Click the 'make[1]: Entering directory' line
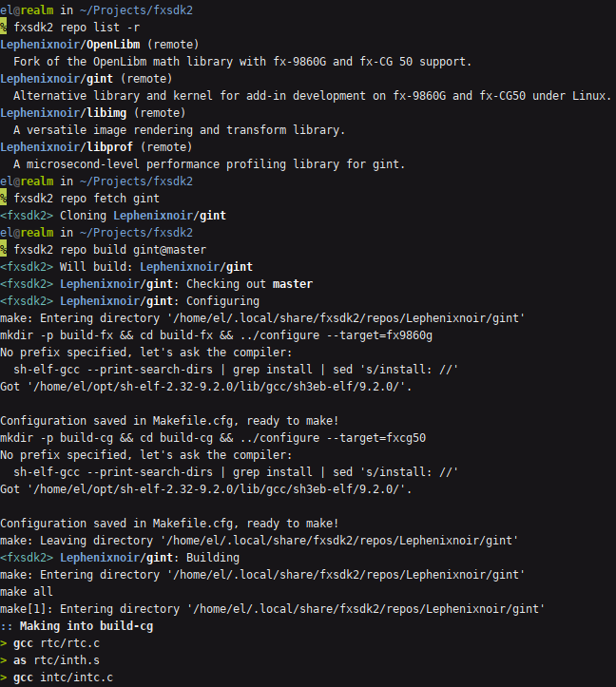This screenshot has width=616, height=687. tap(272, 608)
